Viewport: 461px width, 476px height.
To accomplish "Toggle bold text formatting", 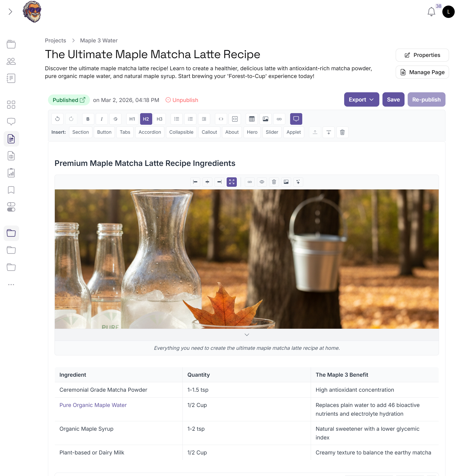I will click(x=88, y=119).
